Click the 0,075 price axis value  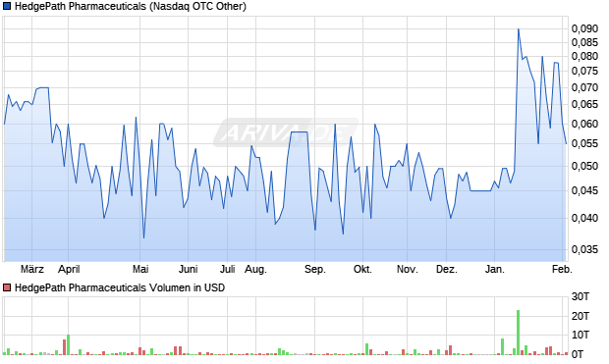click(584, 71)
